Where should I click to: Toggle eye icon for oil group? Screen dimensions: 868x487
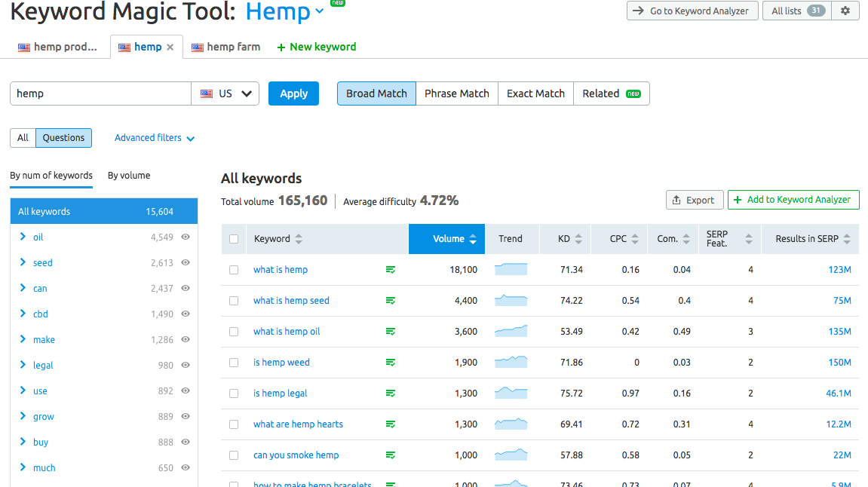(186, 237)
